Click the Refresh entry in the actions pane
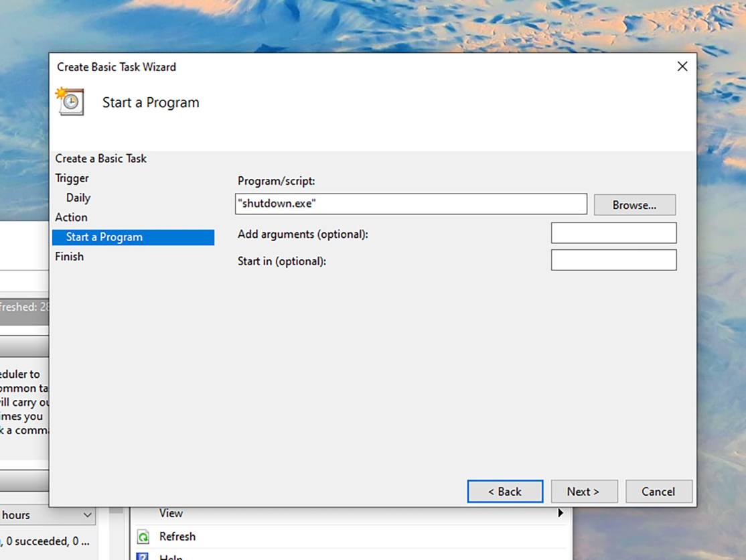746x560 pixels. (177, 537)
